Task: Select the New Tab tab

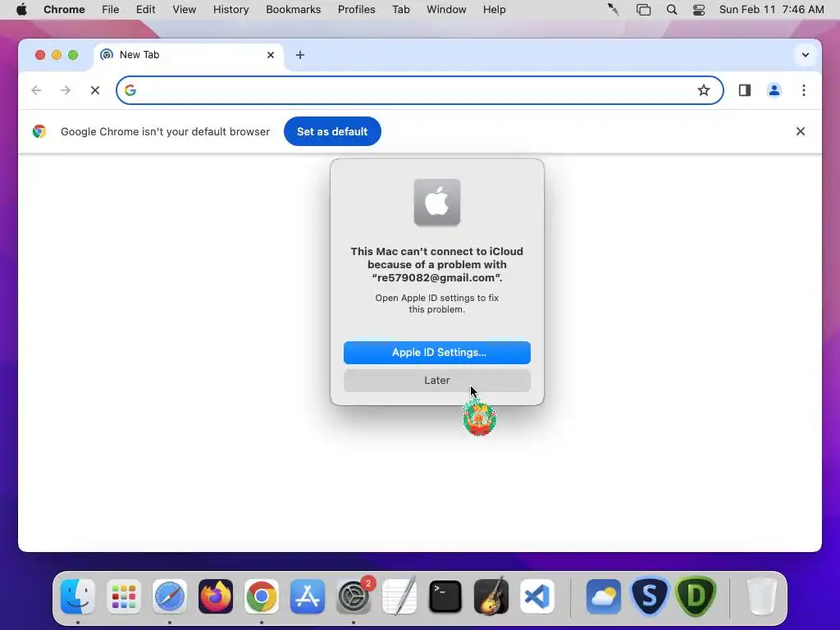Action: click(x=189, y=55)
